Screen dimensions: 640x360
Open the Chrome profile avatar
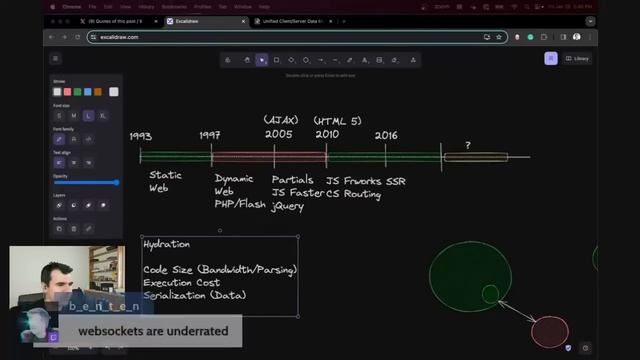(576, 37)
